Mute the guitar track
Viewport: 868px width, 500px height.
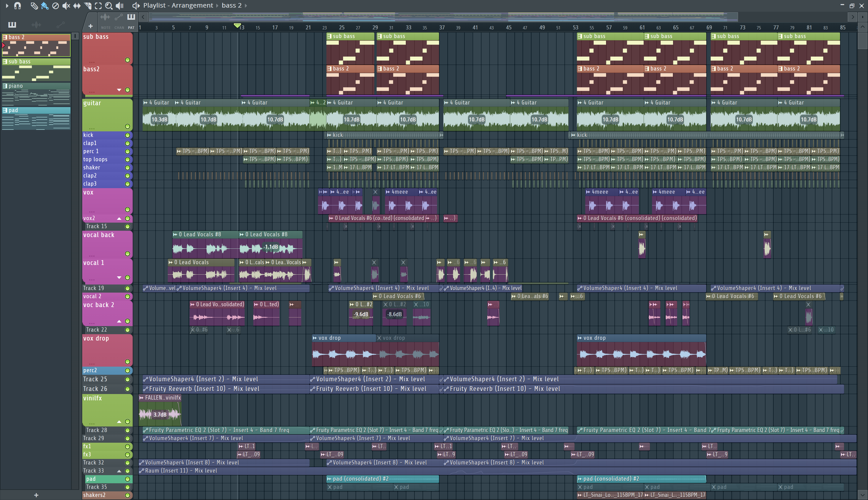[x=128, y=126]
